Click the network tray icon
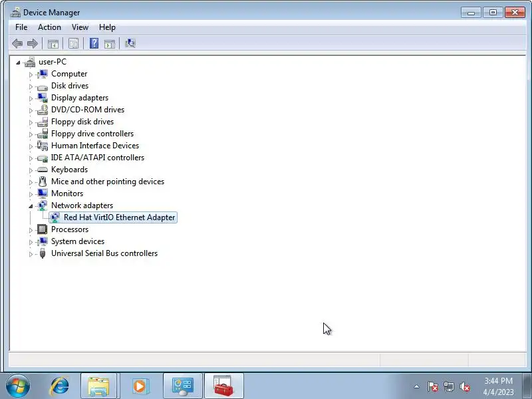 pyautogui.click(x=448, y=386)
